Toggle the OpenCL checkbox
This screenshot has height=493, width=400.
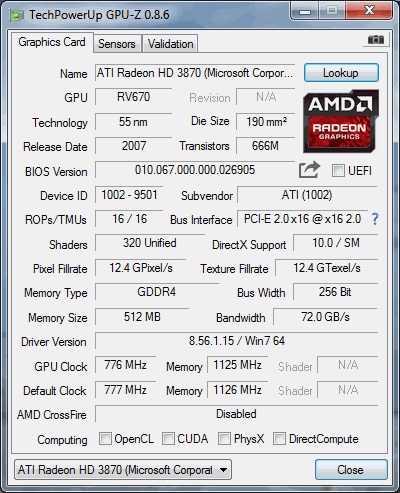coord(105,439)
